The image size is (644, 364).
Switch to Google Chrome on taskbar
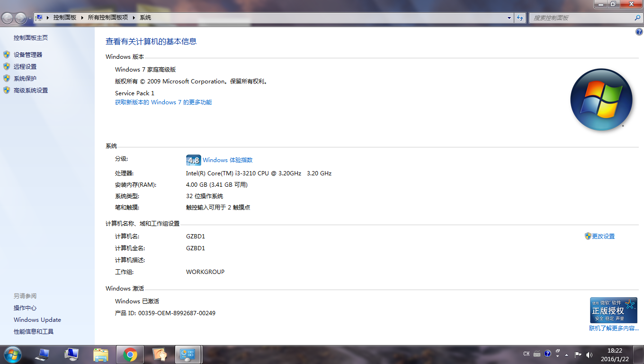[x=130, y=354]
